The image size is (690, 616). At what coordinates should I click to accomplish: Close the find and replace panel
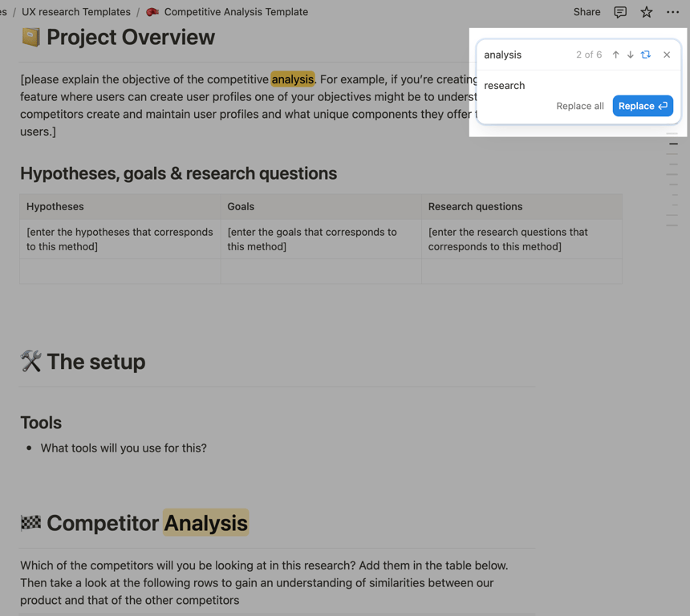tap(667, 55)
